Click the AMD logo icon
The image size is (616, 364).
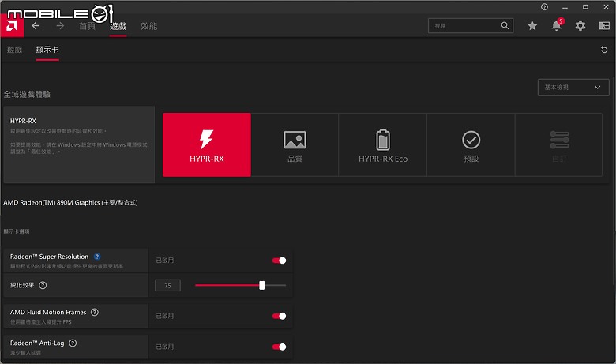(x=12, y=26)
